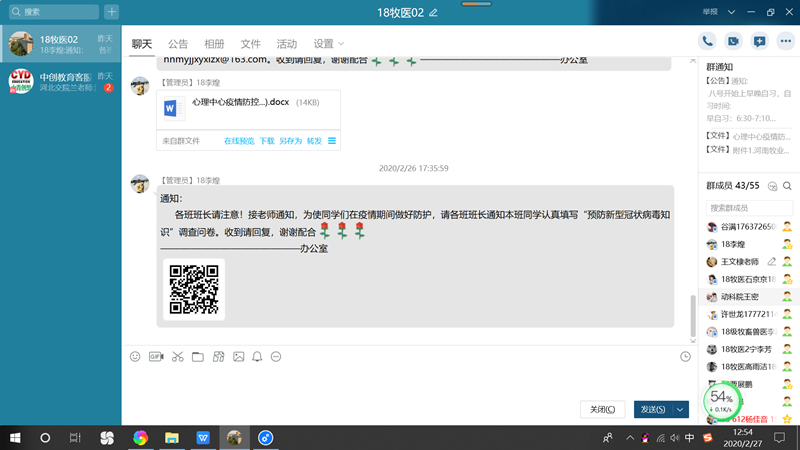
Task: Start a voice call in the group
Action: (x=708, y=41)
